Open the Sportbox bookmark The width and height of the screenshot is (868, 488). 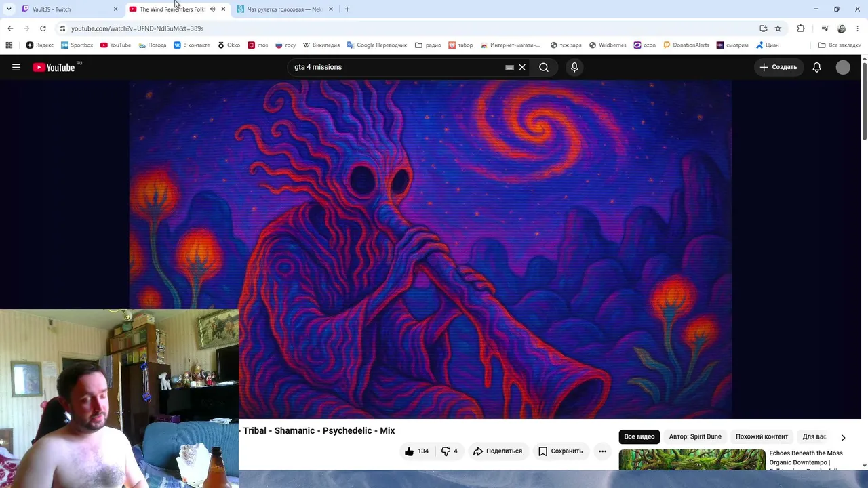(77, 45)
